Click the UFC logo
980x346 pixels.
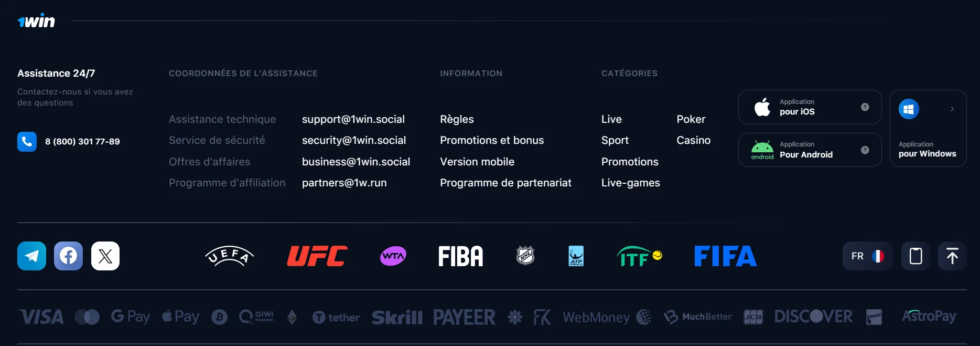pos(317,256)
